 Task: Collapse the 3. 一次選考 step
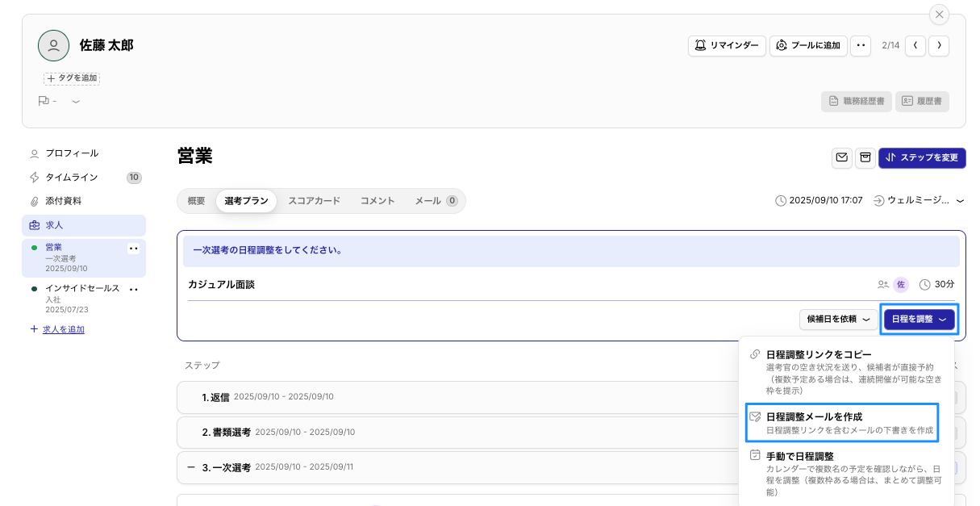click(191, 467)
